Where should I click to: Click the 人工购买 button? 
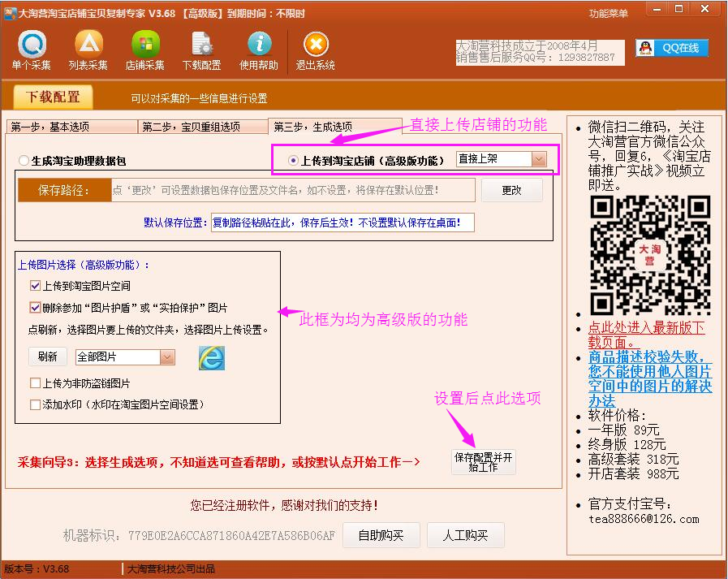tap(466, 535)
